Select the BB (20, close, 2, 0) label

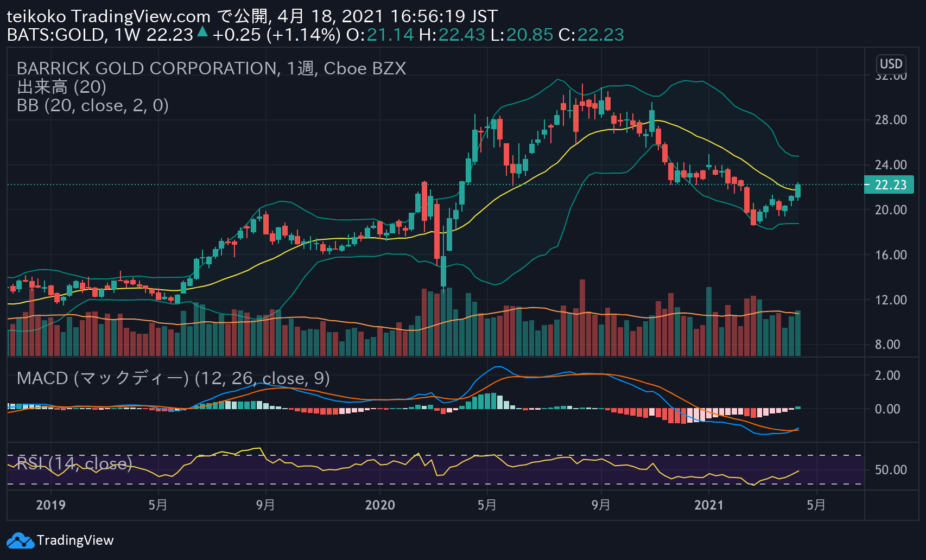92,105
